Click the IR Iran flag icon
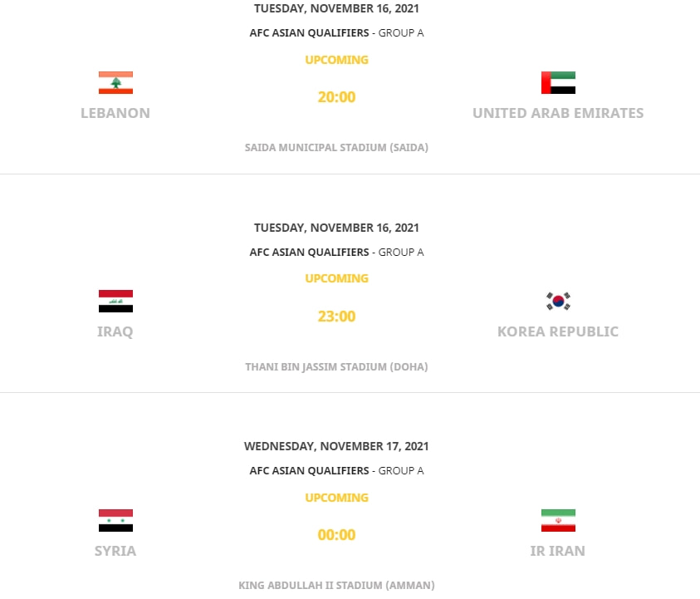The image size is (700, 599). coord(558,520)
